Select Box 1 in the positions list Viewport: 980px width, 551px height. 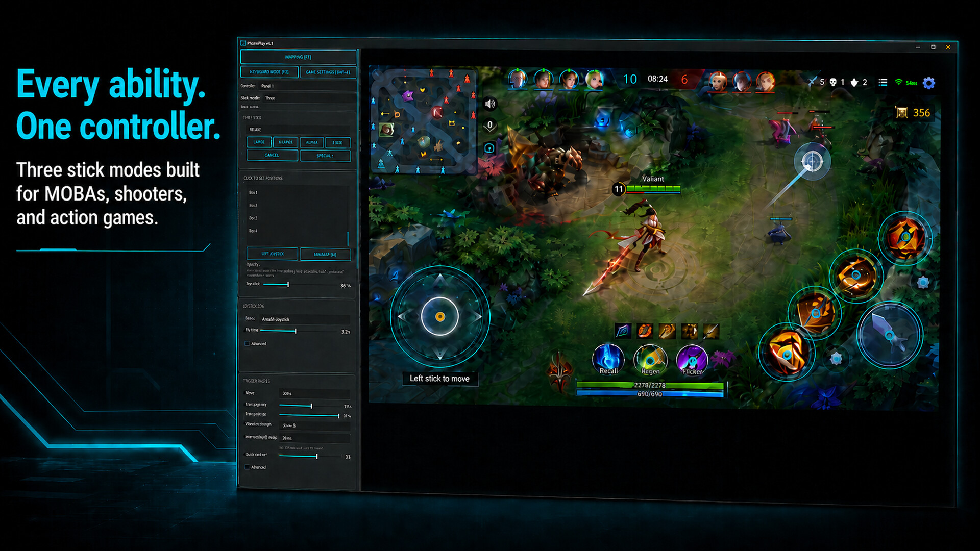pos(296,193)
